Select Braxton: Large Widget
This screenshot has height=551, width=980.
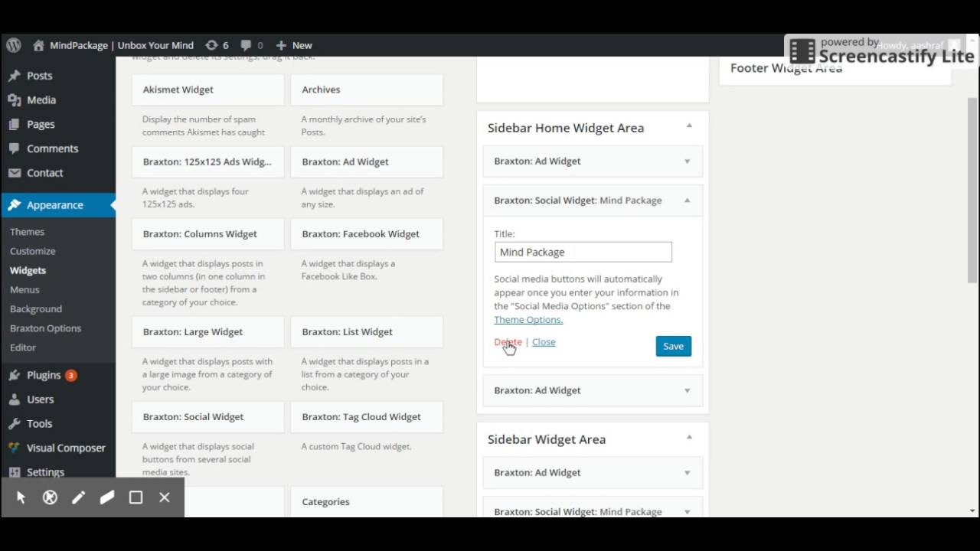click(x=208, y=332)
